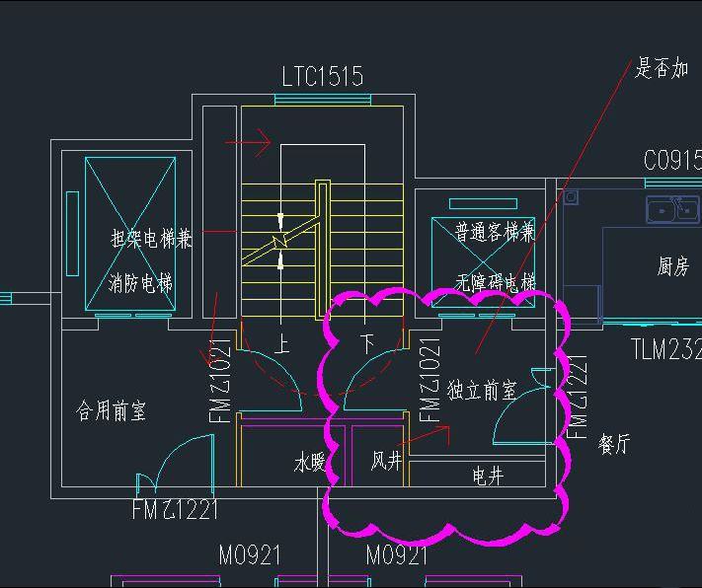Select the 风井 shaft label
702x588 pixels.
tap(385, 461)
